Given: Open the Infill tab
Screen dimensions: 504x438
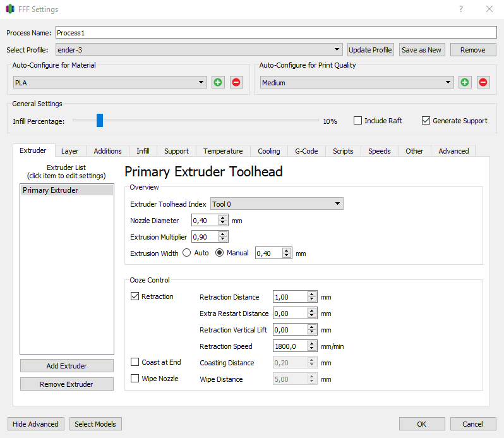Looking at the screenshot, I should pyautogui.click(x=143, y=151).
